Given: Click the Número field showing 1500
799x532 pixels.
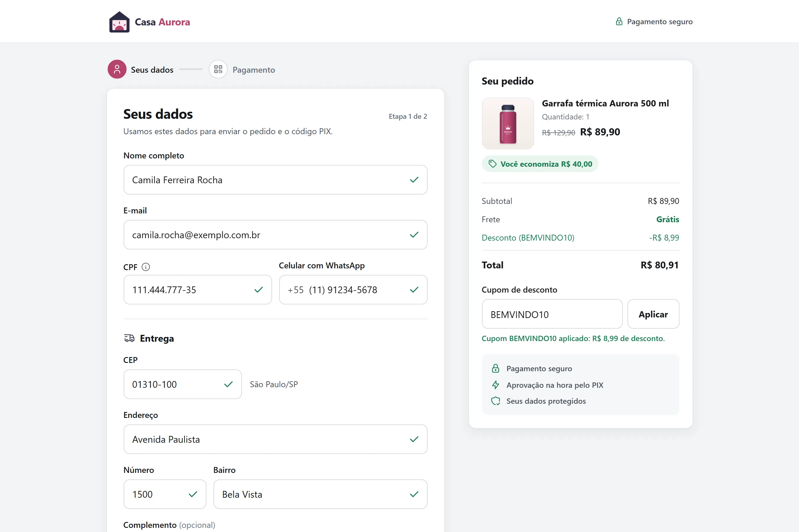Looking at the screenshot, I should [x=165, y=494].
